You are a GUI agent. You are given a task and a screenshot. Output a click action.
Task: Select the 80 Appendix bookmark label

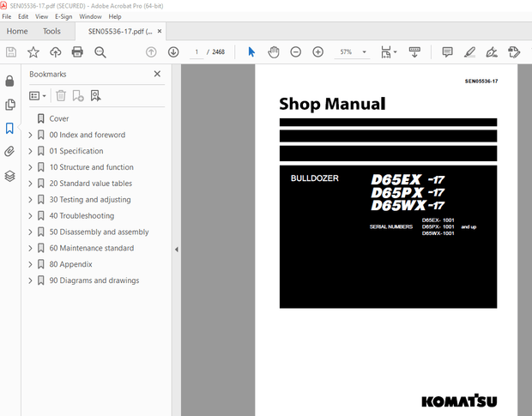click(x=70, y=264)
